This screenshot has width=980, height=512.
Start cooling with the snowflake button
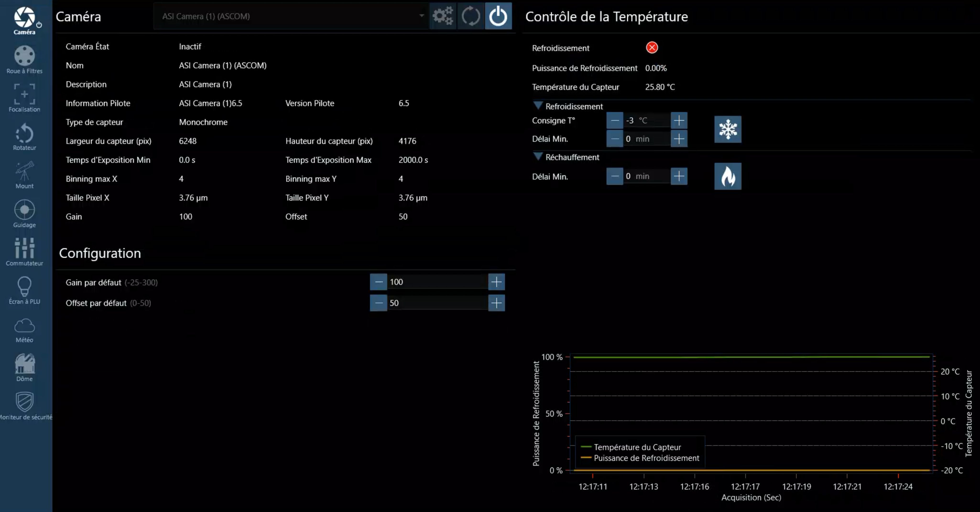point(727,129)
